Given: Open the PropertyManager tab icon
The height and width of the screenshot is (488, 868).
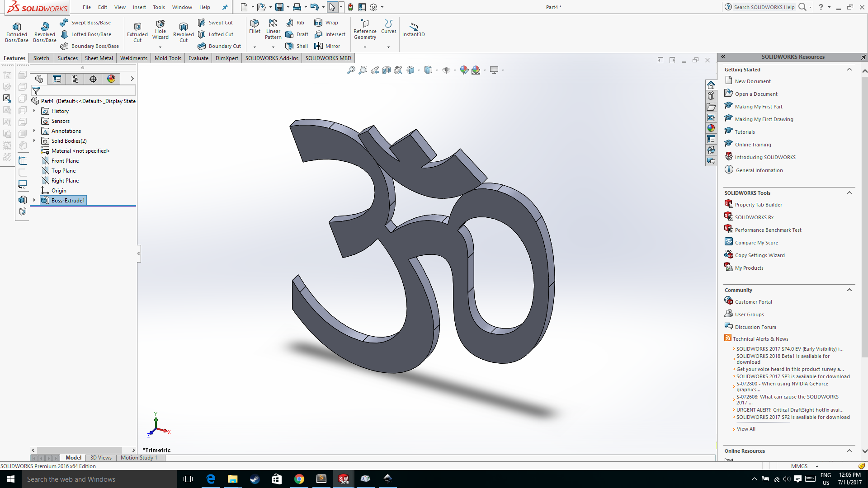Looking at the screenshot, I should pyautogui.click(x=57, y=79).
